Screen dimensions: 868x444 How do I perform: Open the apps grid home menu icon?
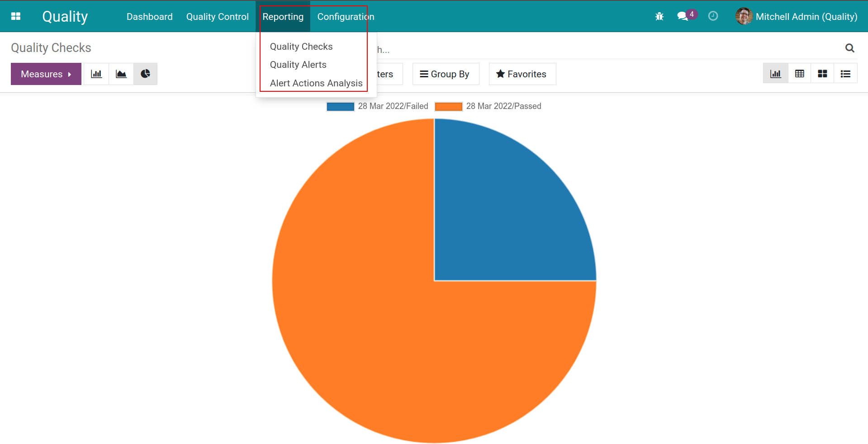pos(16,16)
